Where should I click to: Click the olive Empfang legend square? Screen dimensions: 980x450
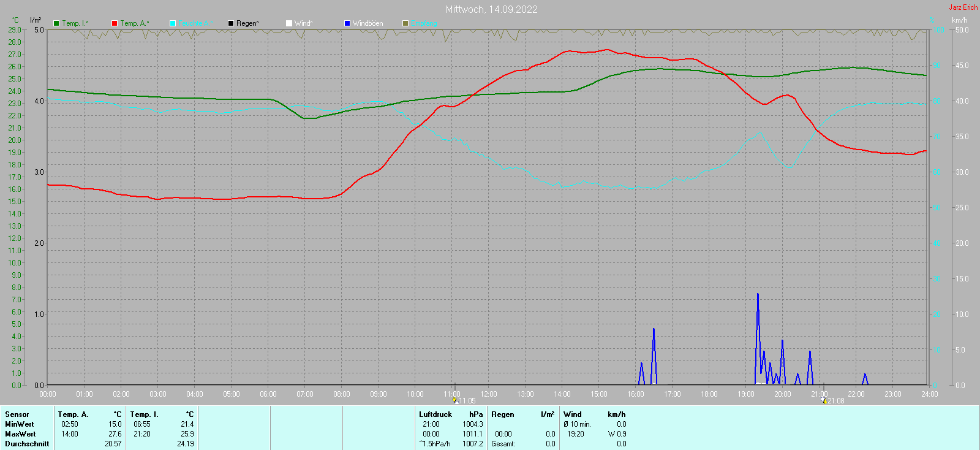click(405, 23)
